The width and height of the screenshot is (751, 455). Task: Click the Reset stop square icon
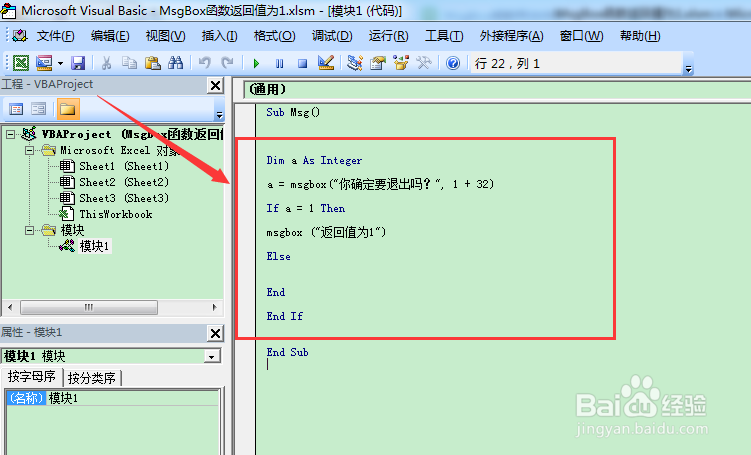click(302, 63)
